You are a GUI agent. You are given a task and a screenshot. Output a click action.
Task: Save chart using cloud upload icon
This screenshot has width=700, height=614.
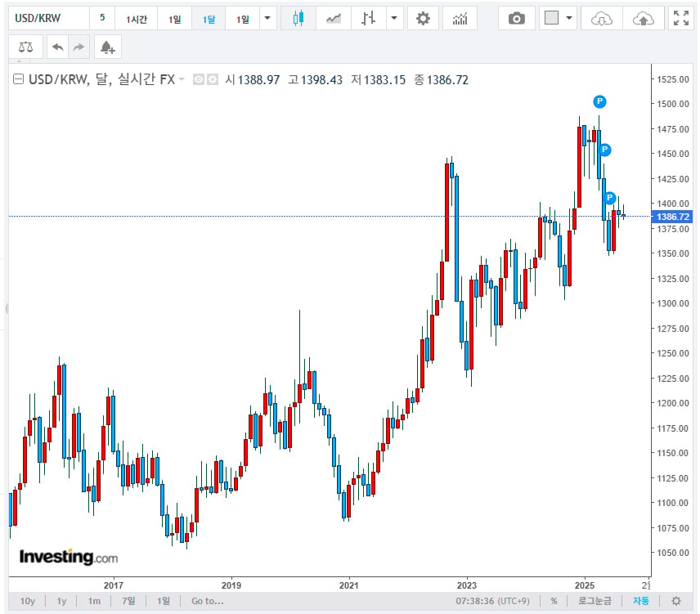coord(643,18)
